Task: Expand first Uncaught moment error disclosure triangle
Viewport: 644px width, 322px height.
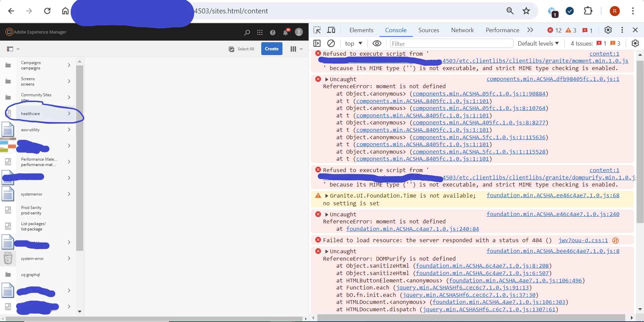Action: click(326, 79)
